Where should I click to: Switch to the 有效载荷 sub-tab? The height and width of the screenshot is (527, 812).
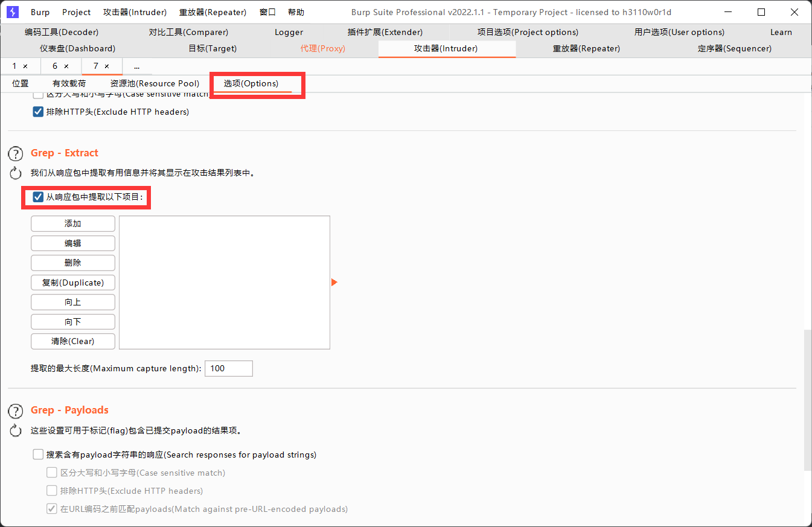pyautogui.click(x=69, y=84)
